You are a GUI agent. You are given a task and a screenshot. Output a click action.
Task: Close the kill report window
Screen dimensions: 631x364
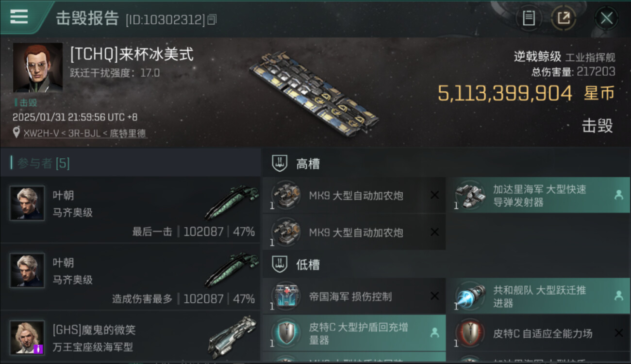click(606, 18)
